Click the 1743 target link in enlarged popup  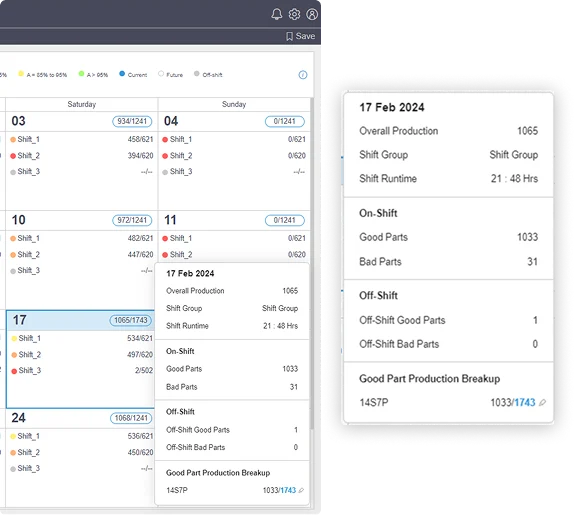tap(525, 403)
